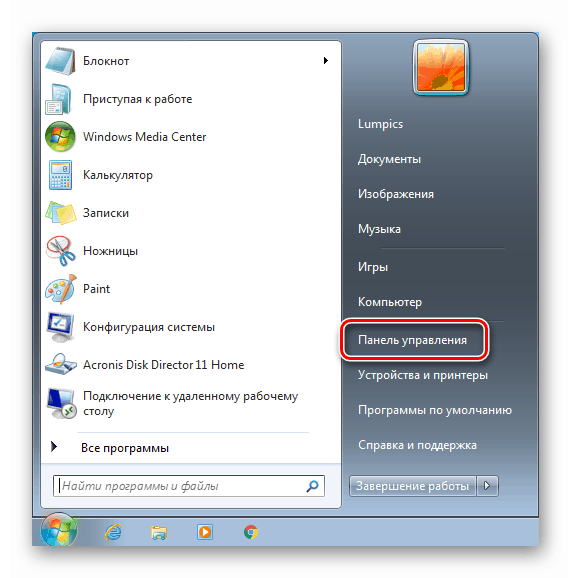
Task: Launch Windows Media Center icon
Action: tap(60, 137)
